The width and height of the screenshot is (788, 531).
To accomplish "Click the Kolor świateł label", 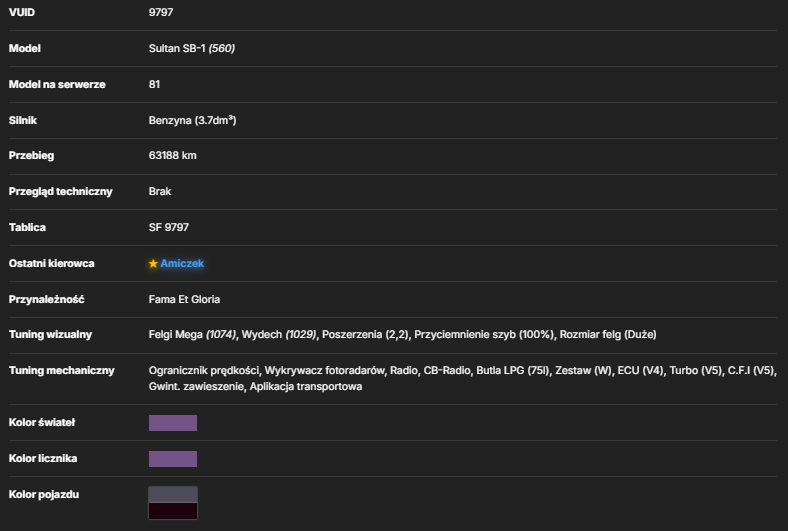I will [x=42, y=422].
